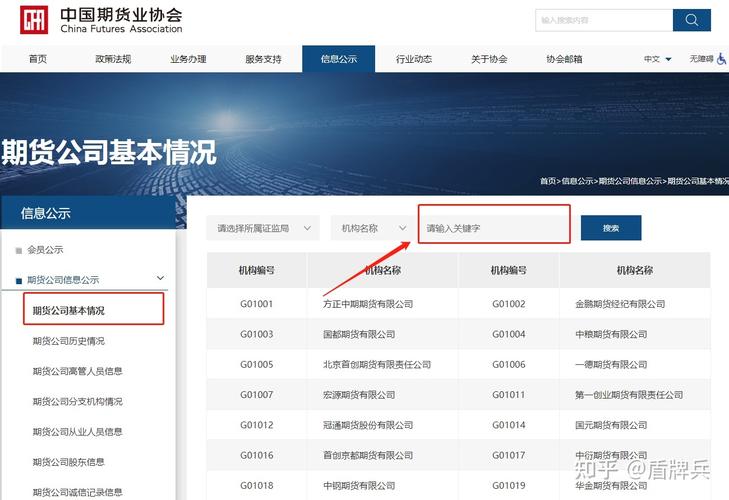Click the G01003 code cell

257,334
